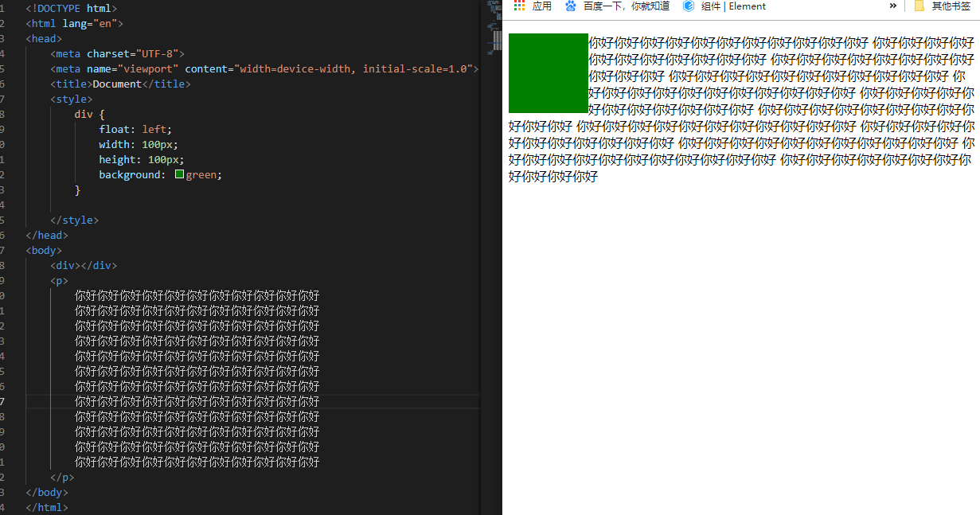Place cursor on the float: left line
Screen dimensions: 980x515
135,129
